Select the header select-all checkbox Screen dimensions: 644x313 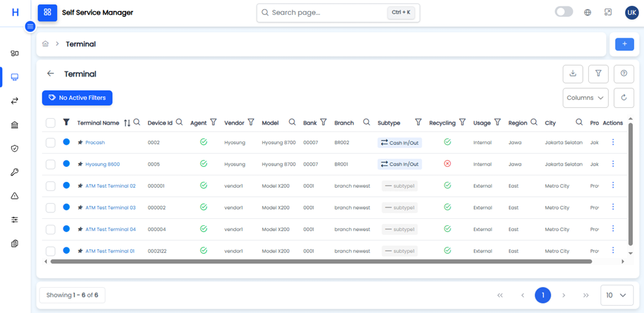tap(51, 123)
